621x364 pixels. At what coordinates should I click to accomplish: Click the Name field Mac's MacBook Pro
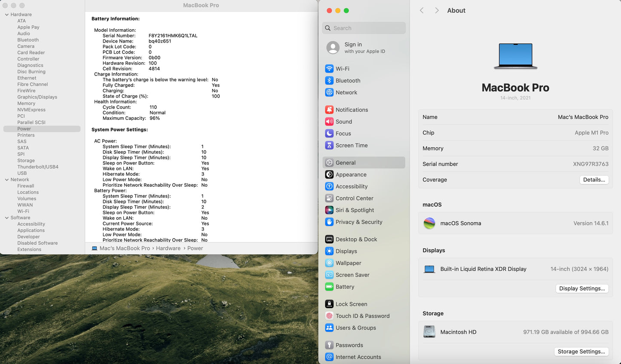[583, 117]
